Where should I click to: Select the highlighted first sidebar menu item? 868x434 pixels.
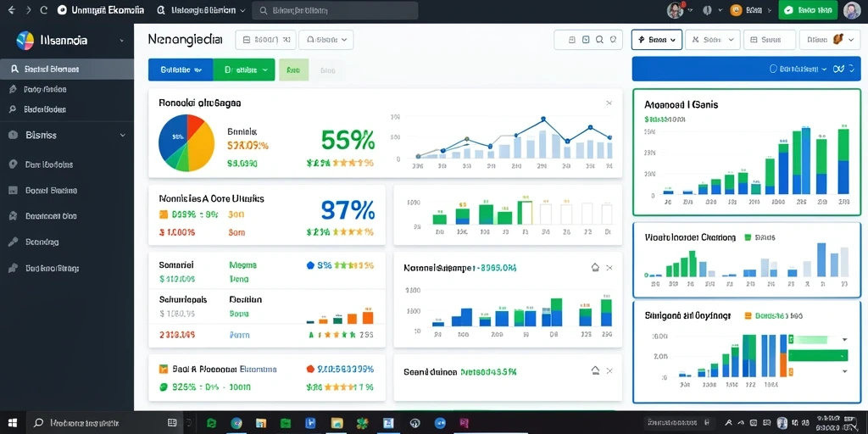(x=67, y=70)
